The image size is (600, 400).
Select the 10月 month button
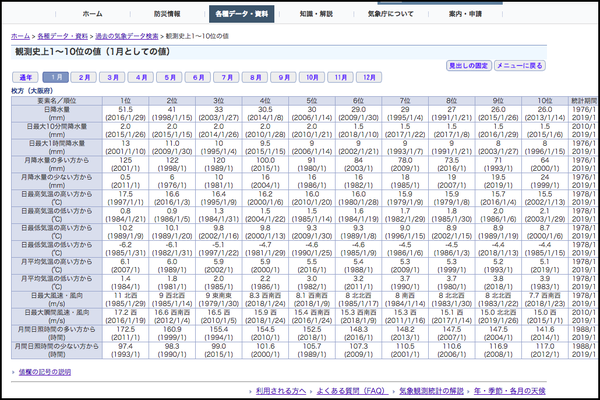[x=313, y=77]
